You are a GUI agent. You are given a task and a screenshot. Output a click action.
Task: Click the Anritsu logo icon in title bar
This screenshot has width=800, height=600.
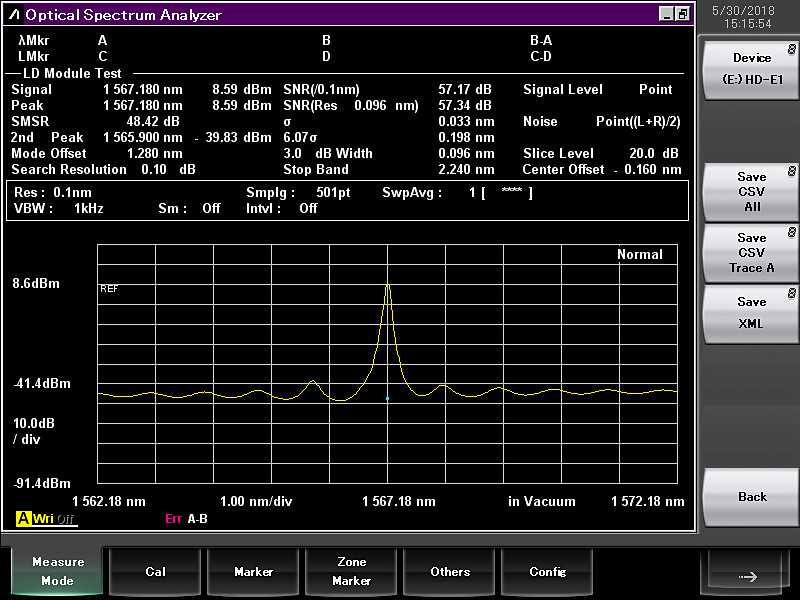point(14,14)
